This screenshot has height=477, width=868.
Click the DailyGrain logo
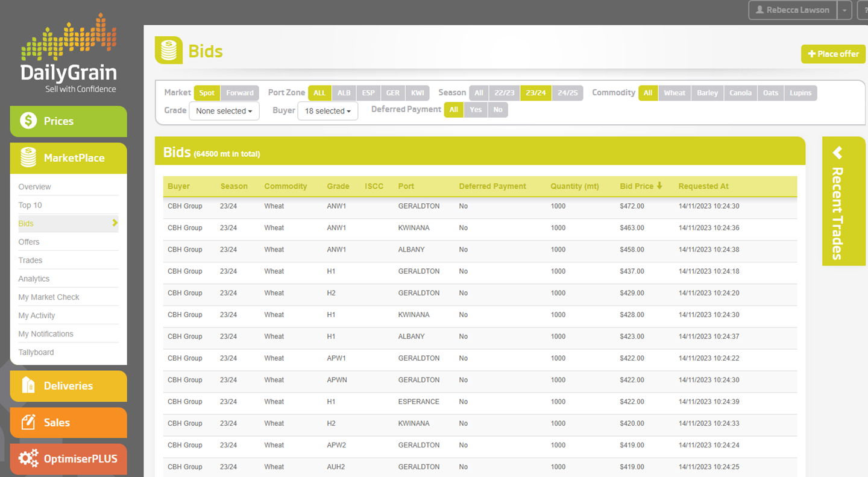68,54
